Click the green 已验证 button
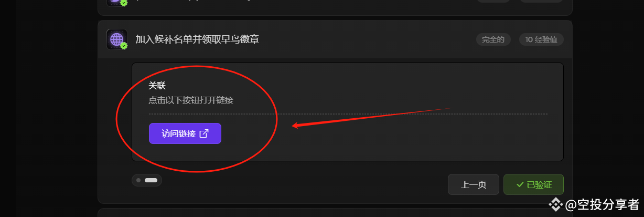This screenshot has height=217, width=644. coord(533,184)
